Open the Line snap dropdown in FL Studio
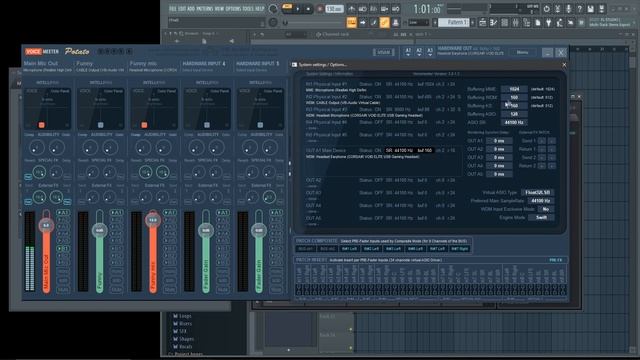Screen dimensions: 640x360 [x=419, y=23]
